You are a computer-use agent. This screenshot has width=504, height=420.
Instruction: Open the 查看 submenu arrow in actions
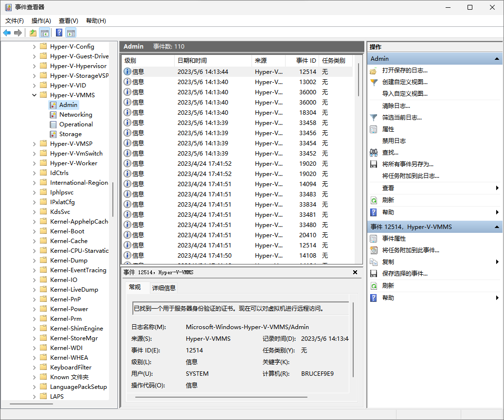(x=497, y=188)
